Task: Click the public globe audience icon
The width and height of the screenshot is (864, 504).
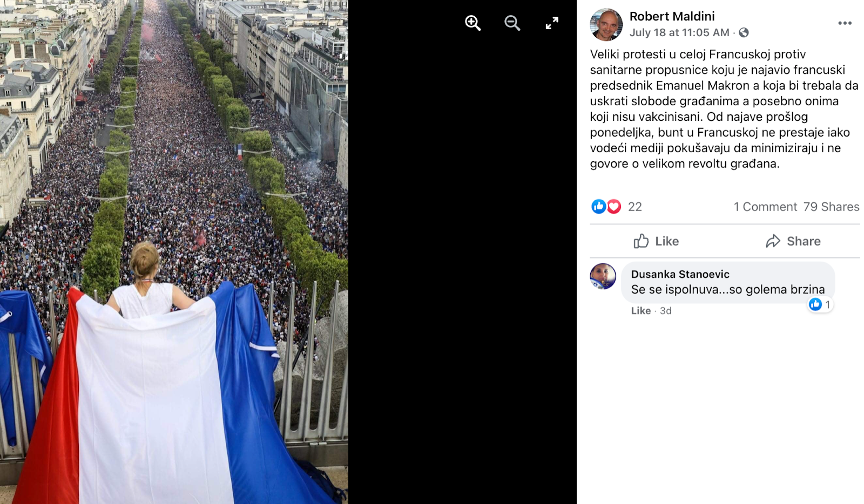Action: coord(744,32)
